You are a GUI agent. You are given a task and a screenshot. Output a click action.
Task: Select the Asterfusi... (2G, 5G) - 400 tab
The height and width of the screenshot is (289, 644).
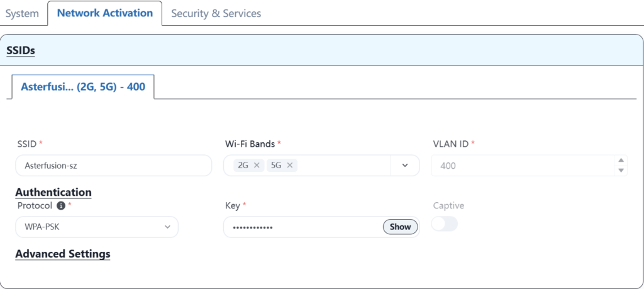pyautogui.click(x=83, y=87)
